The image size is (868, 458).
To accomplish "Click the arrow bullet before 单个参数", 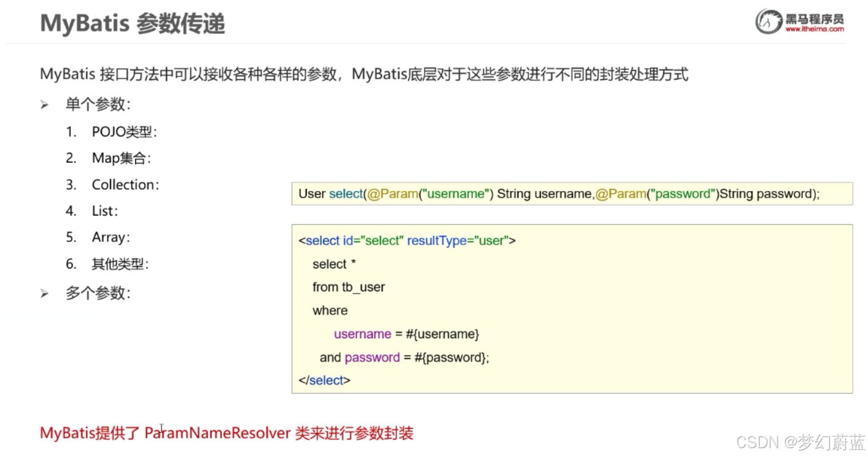I will point(44,105).
